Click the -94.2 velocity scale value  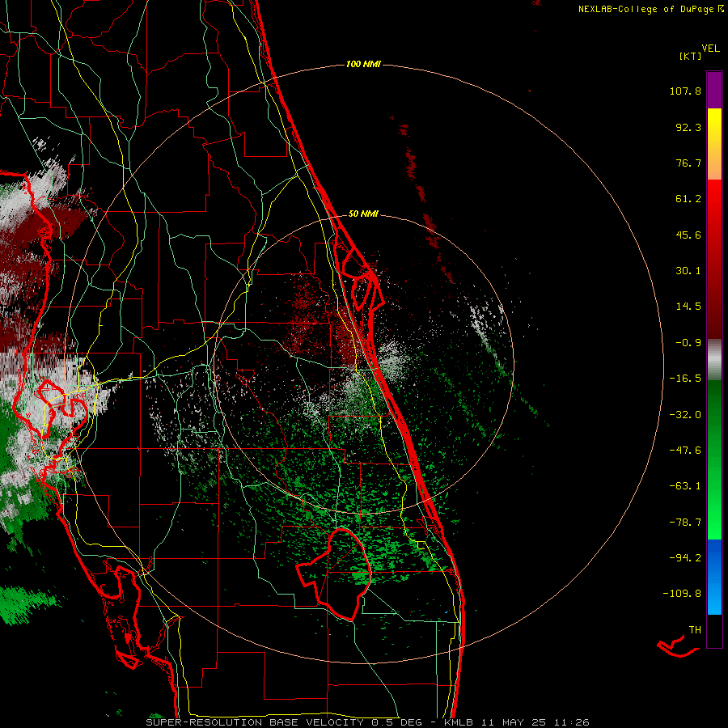(685, 558)
